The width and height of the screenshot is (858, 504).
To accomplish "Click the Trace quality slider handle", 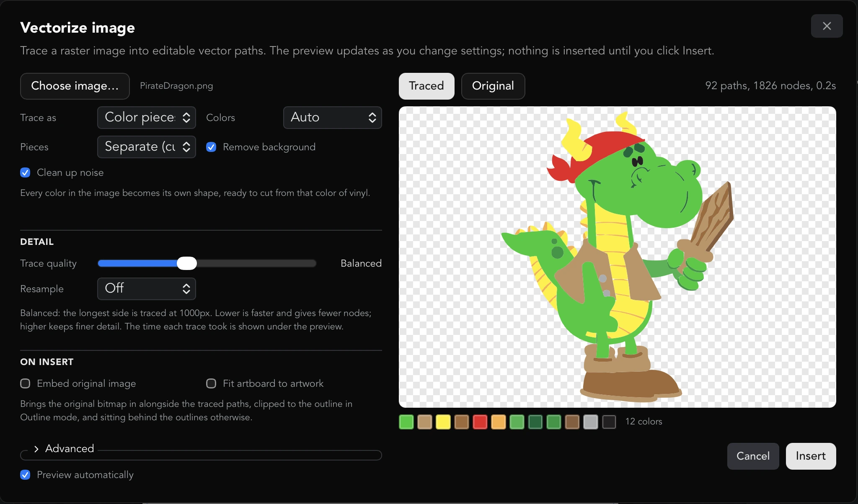I will (x=187, y=263).
